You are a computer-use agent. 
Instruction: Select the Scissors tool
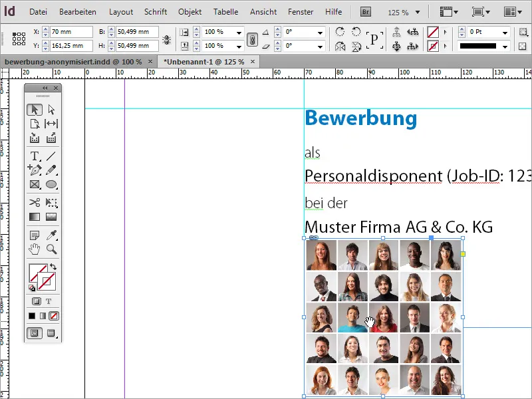pos(35,203)
